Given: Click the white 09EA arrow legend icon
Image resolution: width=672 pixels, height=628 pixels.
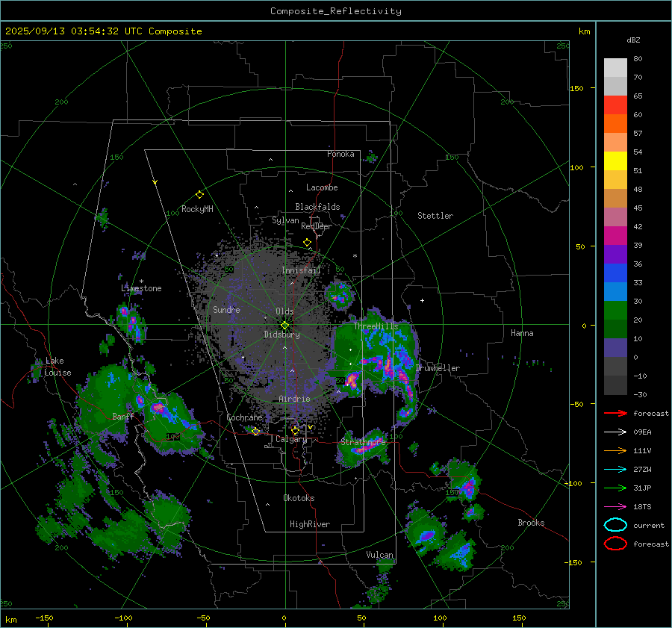Looking at the screenshot, I should (x=615, y=432).
